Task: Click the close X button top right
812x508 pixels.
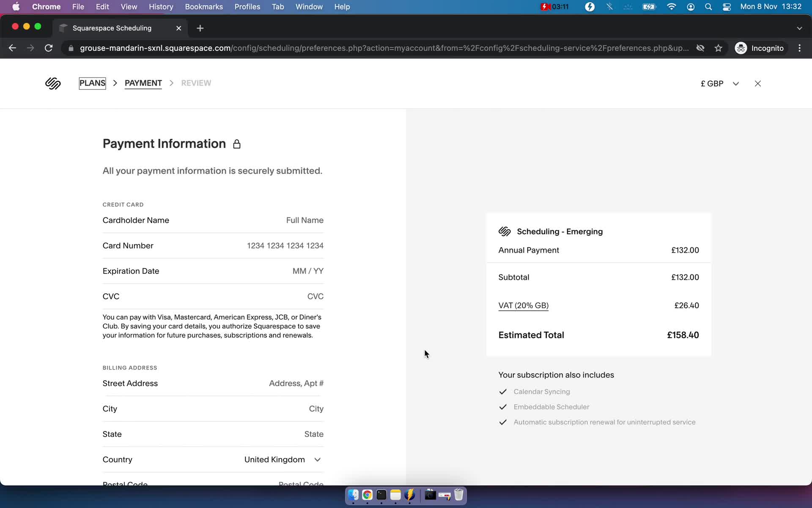Action: tap(757, 83)
